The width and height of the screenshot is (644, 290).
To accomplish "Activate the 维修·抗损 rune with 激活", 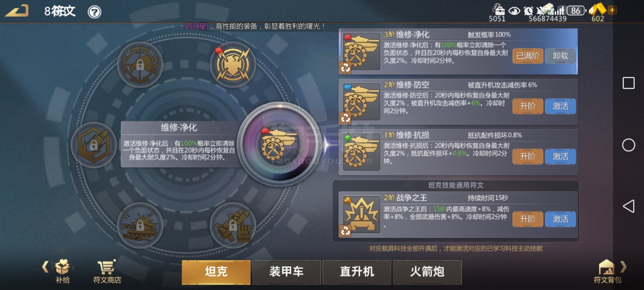I will pos(560,156).
